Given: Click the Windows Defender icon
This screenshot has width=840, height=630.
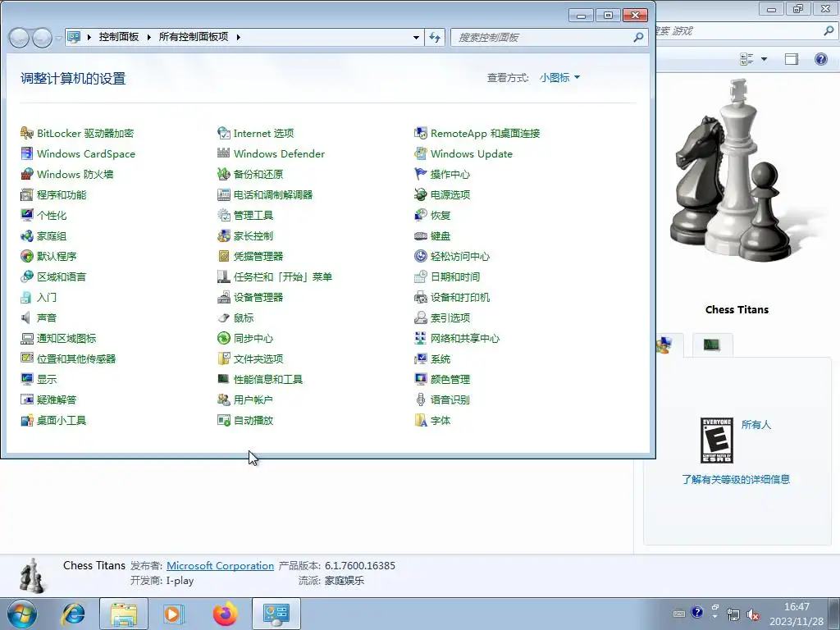Looking at the screenshot, I should [224, 153].
